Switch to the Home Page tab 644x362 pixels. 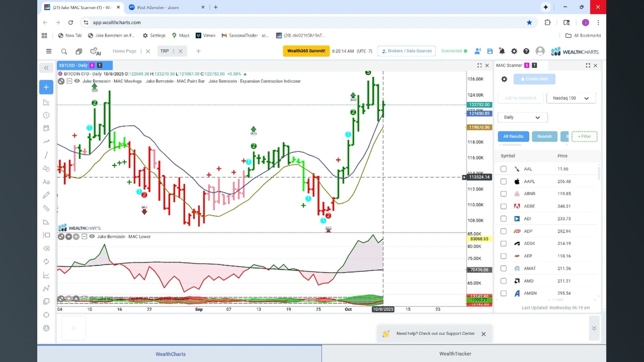pyautogui.click(x=124, y=51)
